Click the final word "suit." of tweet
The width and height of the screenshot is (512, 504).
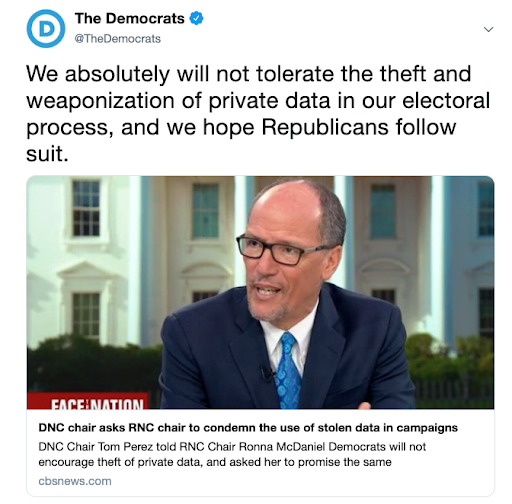tap(47, 154)
